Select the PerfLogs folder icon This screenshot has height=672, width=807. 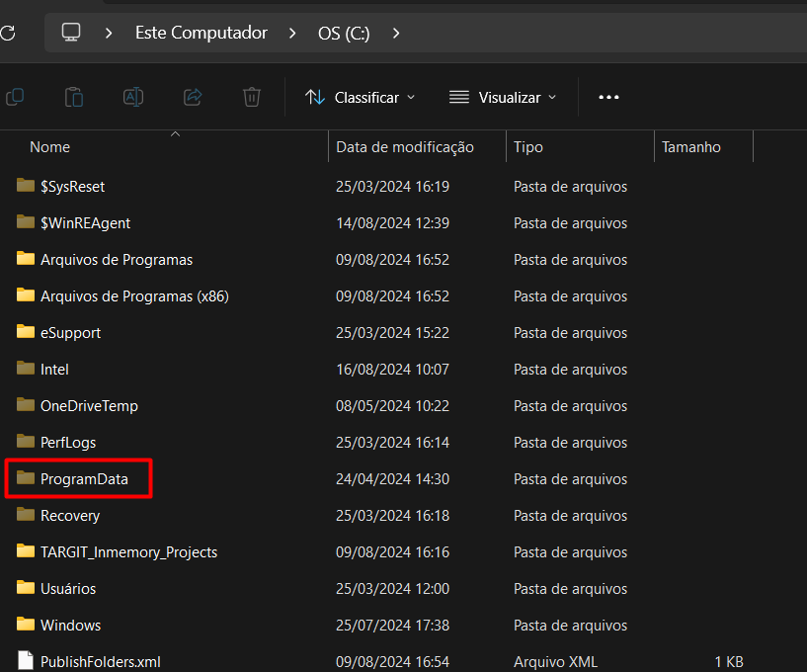pos(26,441)
